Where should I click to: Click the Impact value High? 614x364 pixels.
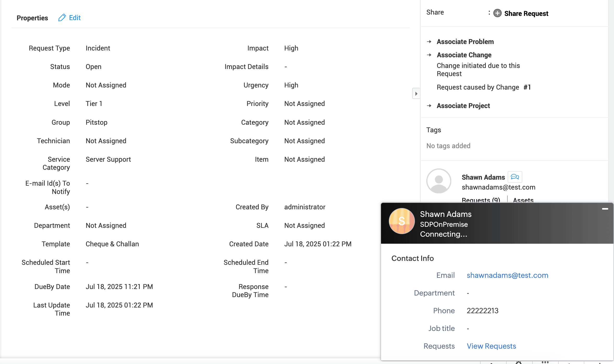(x=291, y=48)
